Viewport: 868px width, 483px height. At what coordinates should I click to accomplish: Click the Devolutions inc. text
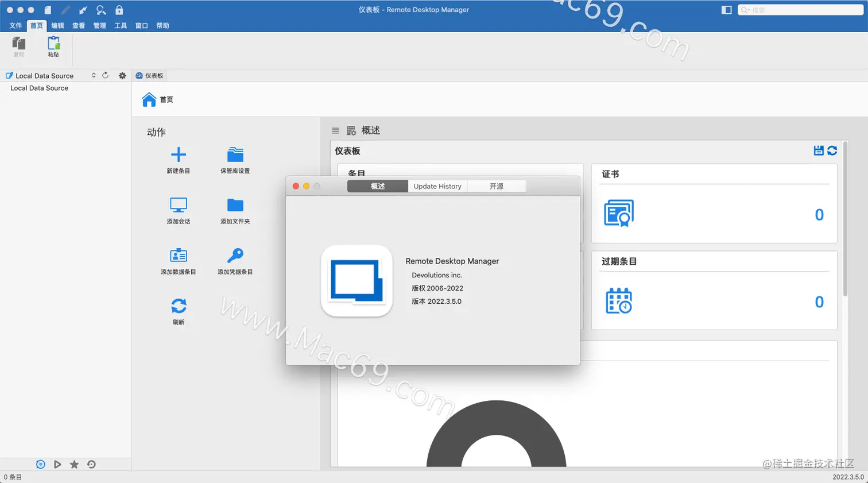(x=437, y=275)
